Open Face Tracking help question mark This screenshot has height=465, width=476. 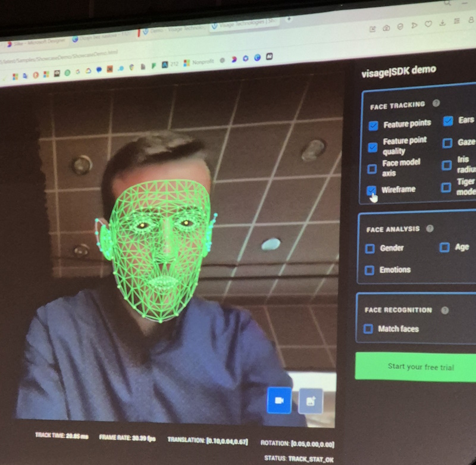tap(436, 103)
